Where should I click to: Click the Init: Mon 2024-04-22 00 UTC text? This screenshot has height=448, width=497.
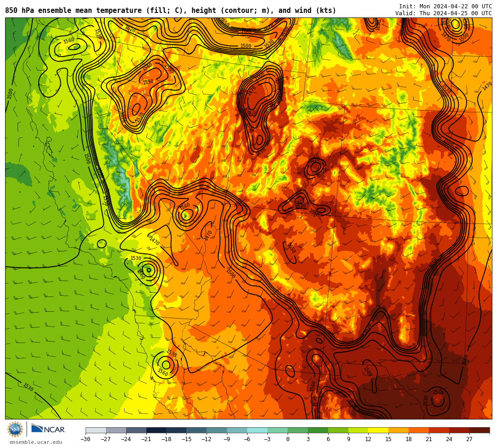click(x=445, y=6)
